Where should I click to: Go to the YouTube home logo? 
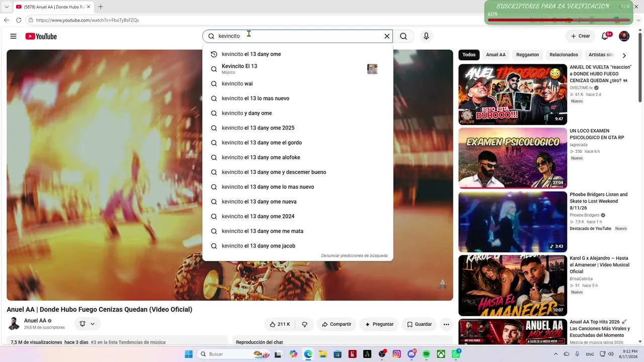click(x=41, y=36)
